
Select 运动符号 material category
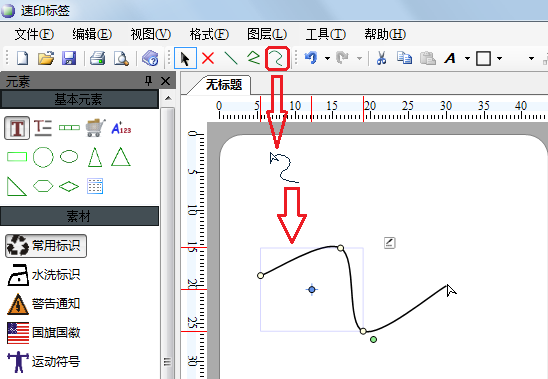click(x=44, y=362)
